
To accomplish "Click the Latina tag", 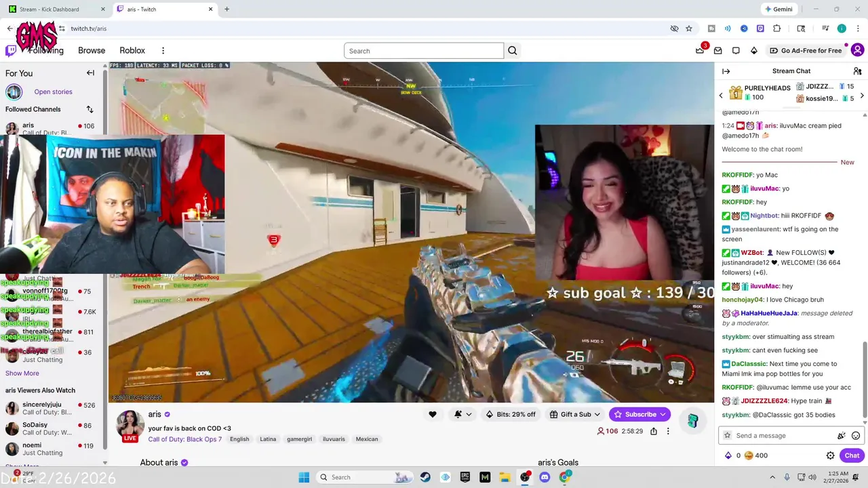I will tap(268, 439).
